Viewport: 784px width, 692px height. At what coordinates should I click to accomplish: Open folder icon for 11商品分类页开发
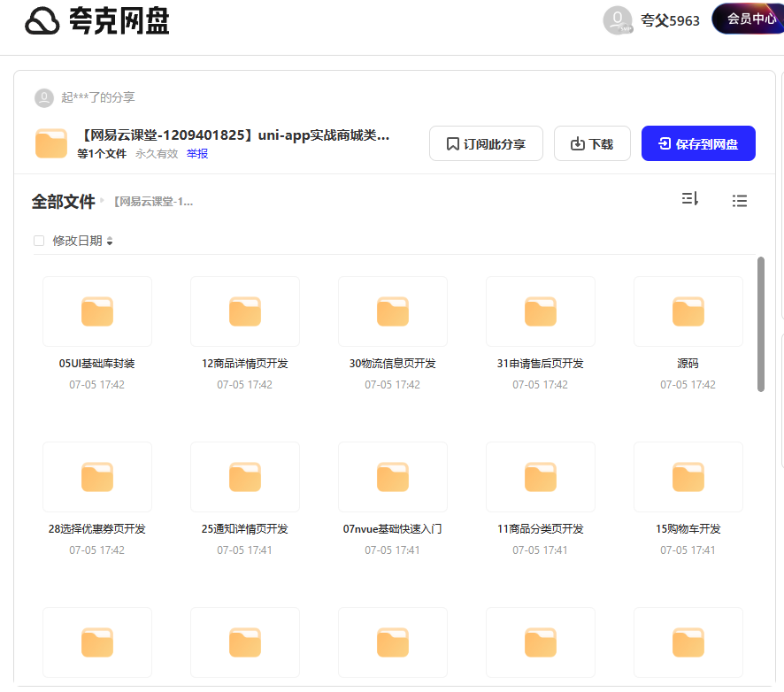(x=541, y=477)
